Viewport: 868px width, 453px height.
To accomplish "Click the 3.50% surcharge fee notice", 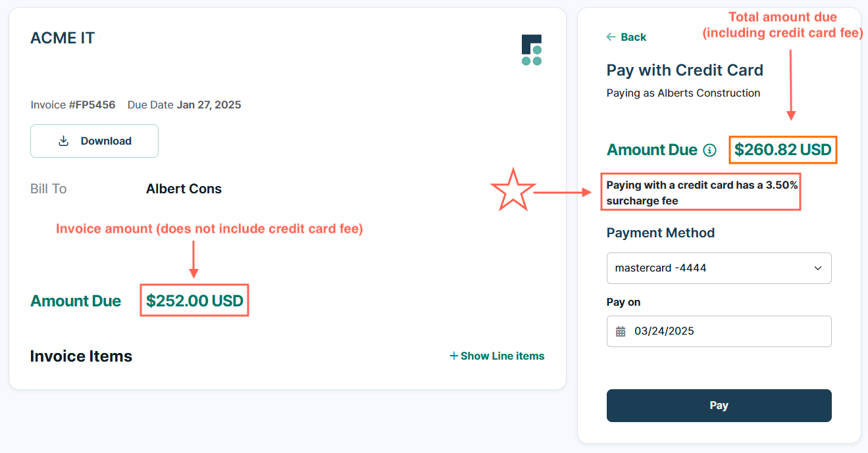I will 700,192.
